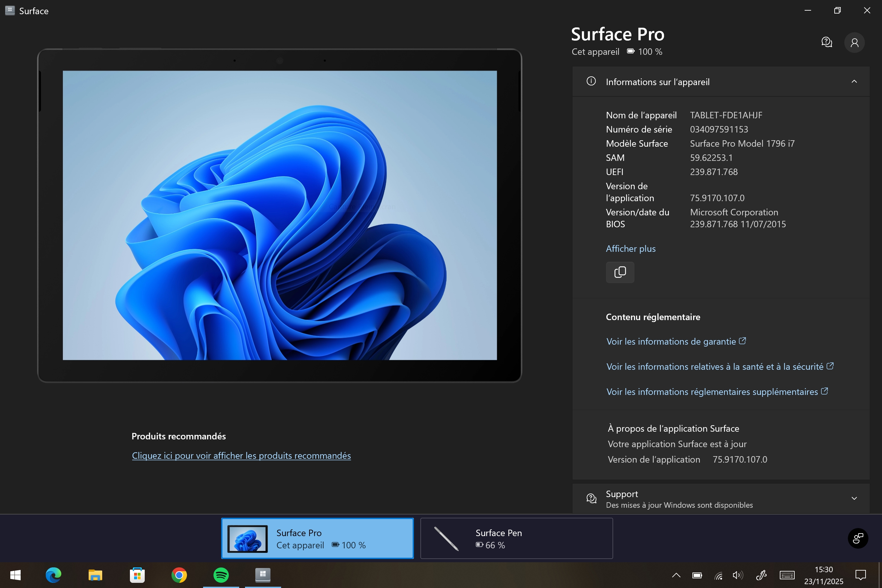882x588 pixels.
Task: Open Google Chrome from the taskbar
Action: [179, 574]
